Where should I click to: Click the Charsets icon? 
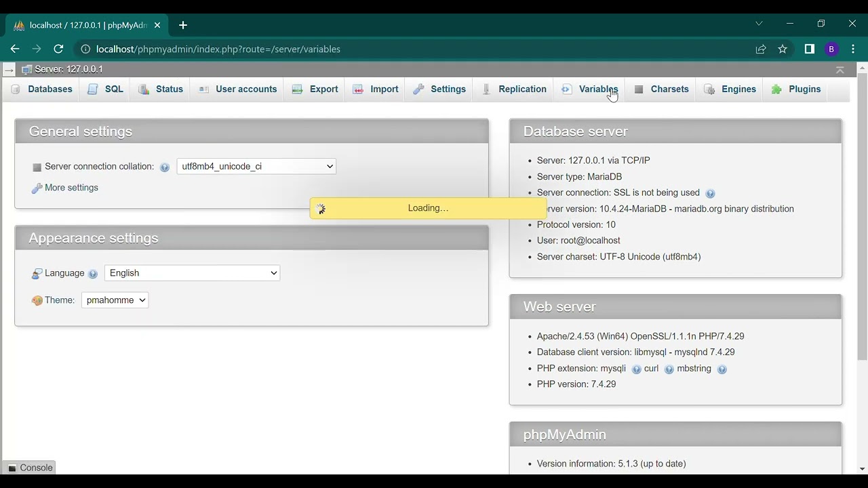639,89
